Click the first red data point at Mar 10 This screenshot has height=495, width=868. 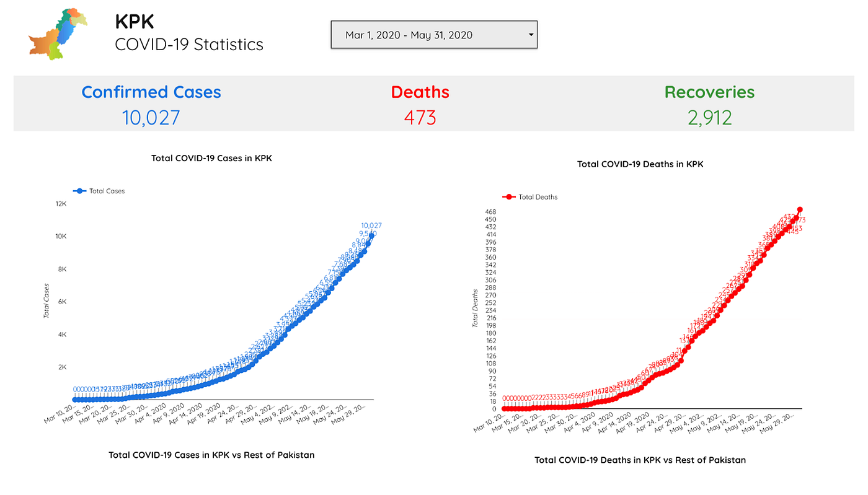click(x=504, y=408)
